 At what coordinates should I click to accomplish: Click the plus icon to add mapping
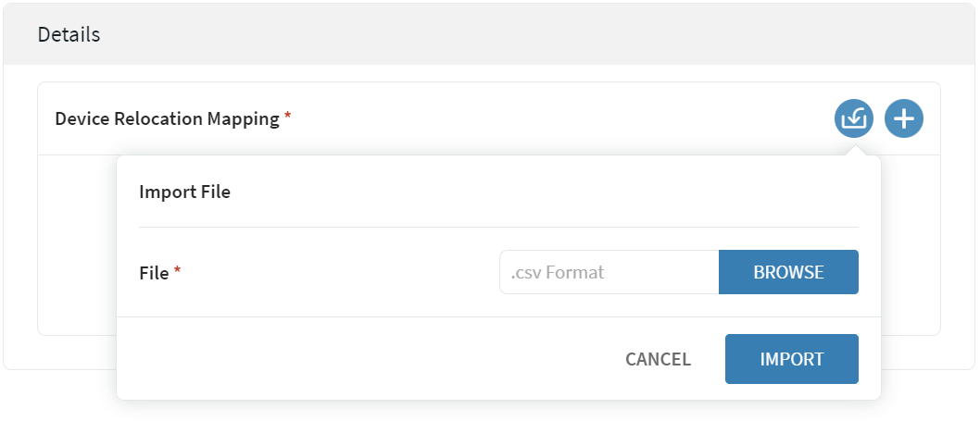pos(903,118)
